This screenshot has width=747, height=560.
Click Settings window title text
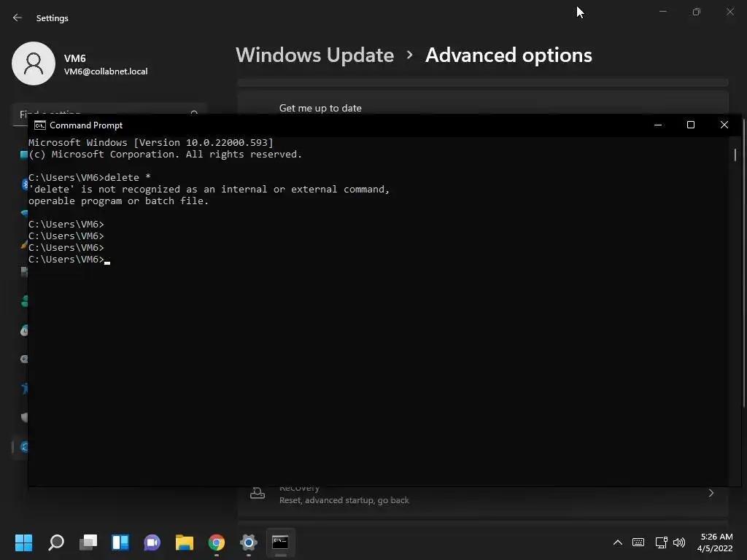click(x=53, y=18)
